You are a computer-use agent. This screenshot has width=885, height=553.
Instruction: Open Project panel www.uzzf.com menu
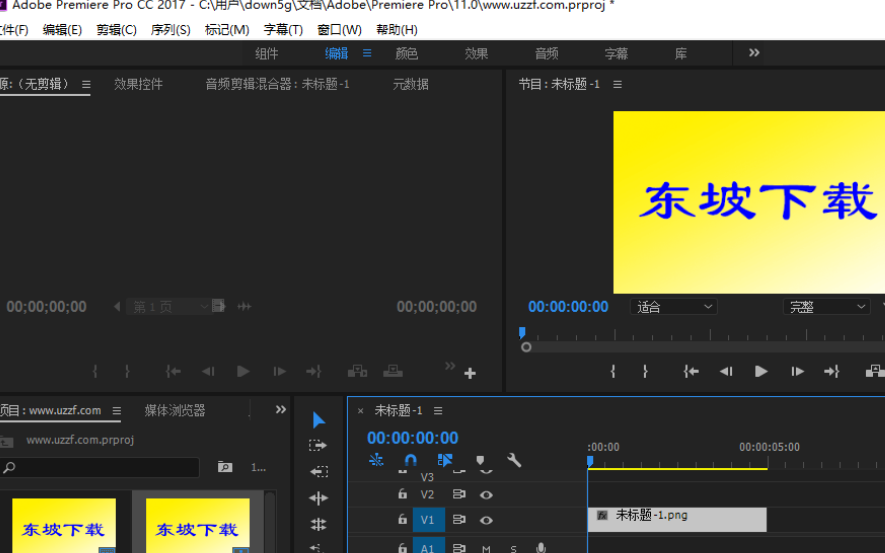click(116, 410)
